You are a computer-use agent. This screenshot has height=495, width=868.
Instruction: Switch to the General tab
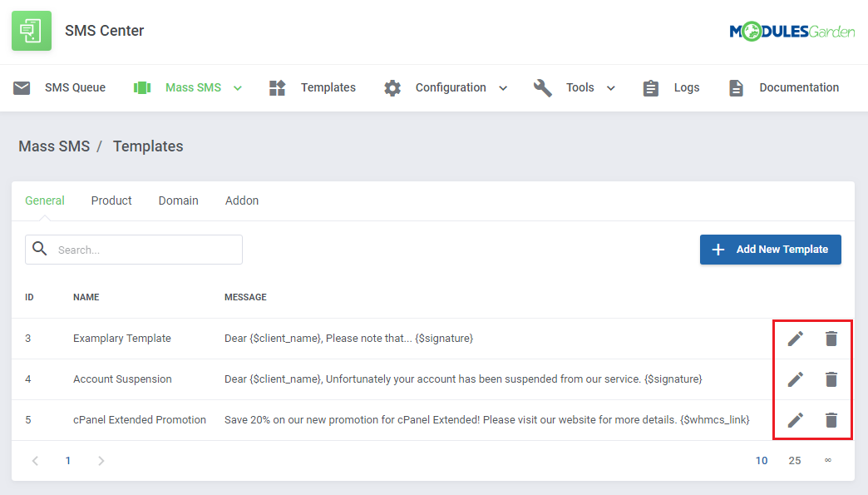tap(45, 200)
